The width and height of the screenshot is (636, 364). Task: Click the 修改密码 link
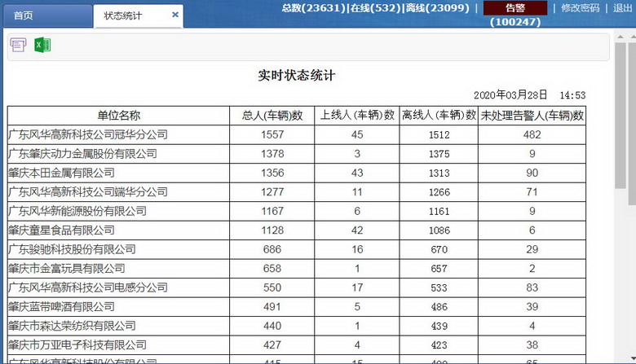click(x=581, y=8)
